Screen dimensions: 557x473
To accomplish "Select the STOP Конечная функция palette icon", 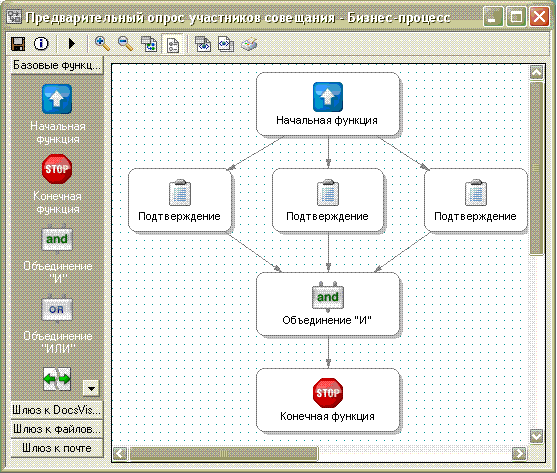I will click(x=57, y=169).
